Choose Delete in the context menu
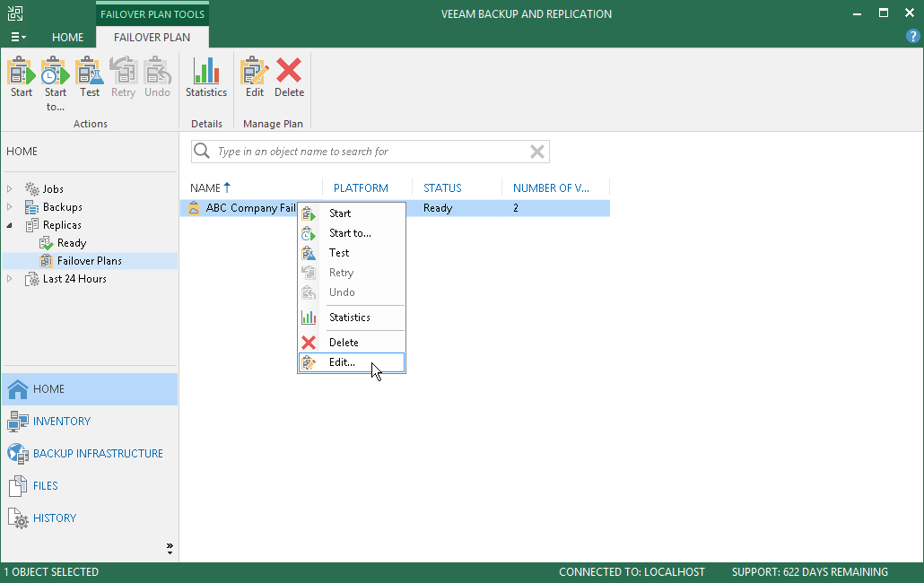924x583 pixels. 352,342
